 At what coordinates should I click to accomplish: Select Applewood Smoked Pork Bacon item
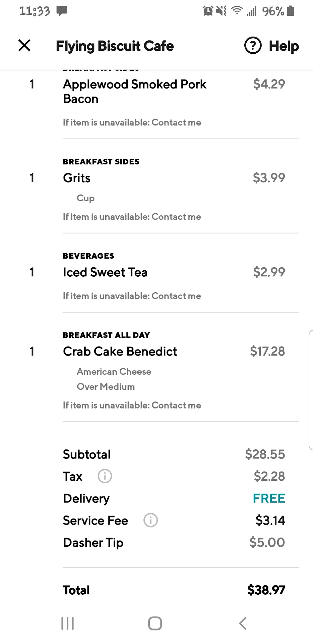pyautogui.click(x=134, y=91)
